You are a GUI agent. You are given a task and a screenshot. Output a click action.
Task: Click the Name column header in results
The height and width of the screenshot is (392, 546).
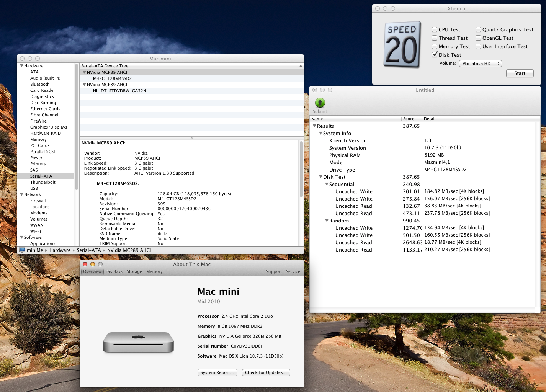point(355,119)
